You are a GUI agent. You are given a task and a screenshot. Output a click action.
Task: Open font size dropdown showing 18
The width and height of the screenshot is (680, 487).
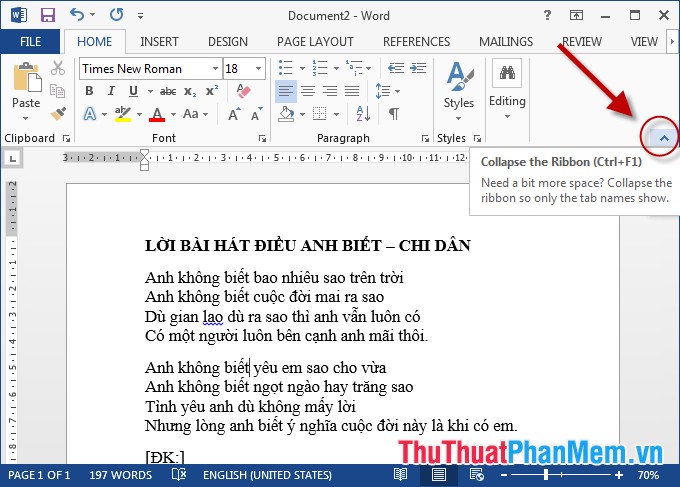258,69
